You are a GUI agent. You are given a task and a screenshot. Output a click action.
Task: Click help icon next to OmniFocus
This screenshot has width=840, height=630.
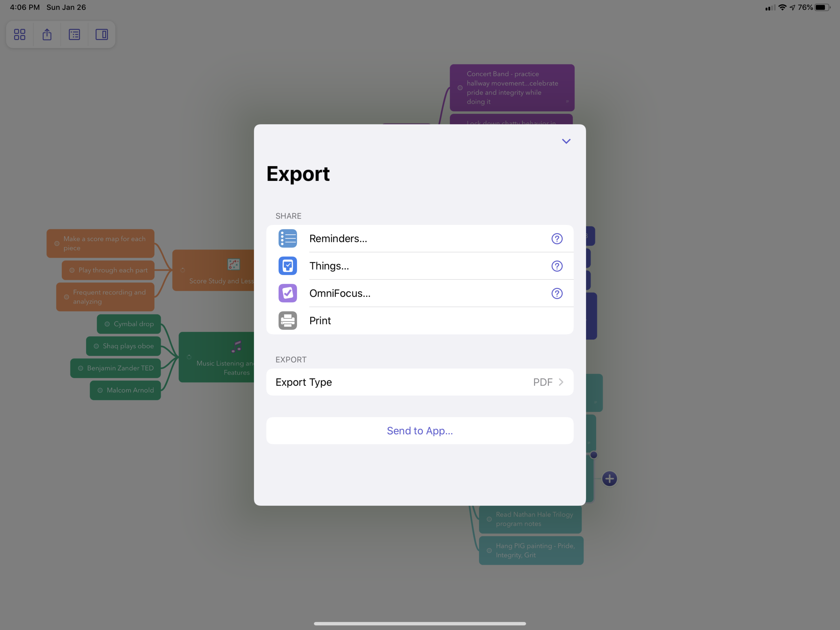(x=557, y=292)
